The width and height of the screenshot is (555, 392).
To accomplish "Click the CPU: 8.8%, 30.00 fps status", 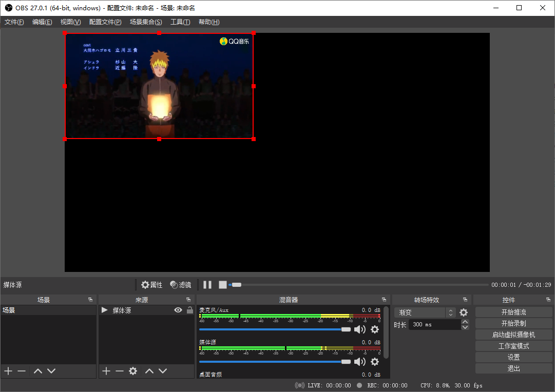I will click(451, 385).
